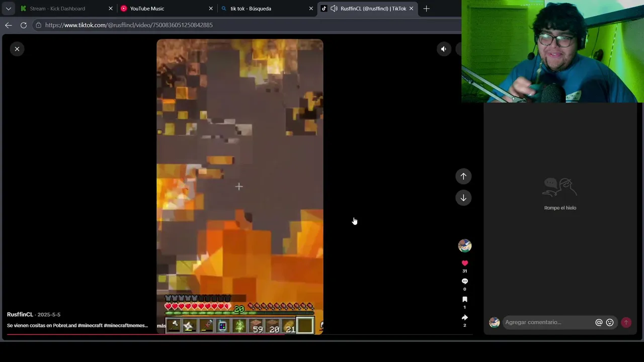The height and width of the screenshot is (362, 644).
Task: Click your avatar beside the comment field
Action: 495,322
